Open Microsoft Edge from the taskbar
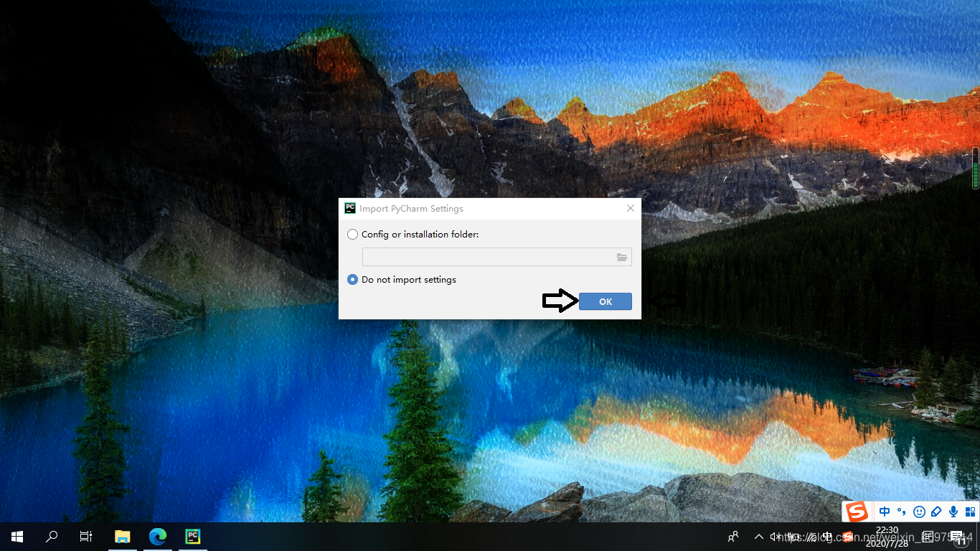 (158, 537)
